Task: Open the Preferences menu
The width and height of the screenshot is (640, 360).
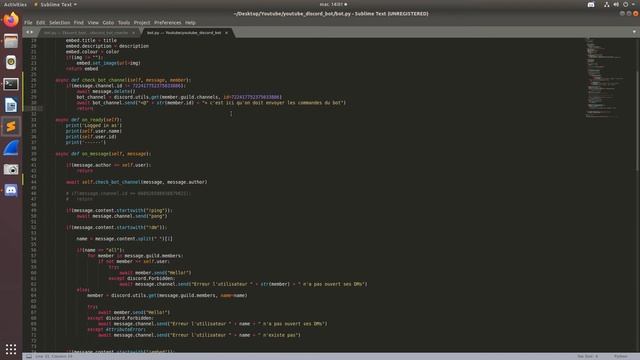Action: (x=167, y=22)
